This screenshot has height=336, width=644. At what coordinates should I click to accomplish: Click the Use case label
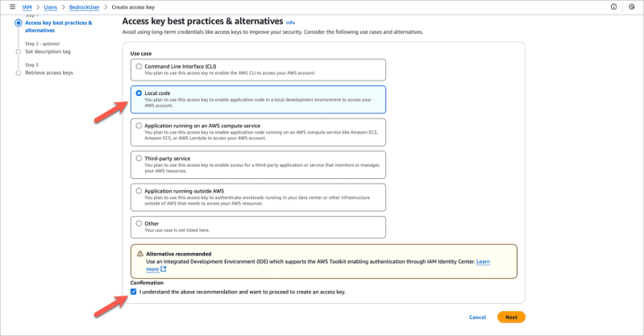pyautogui.click(x=141, y=53)
